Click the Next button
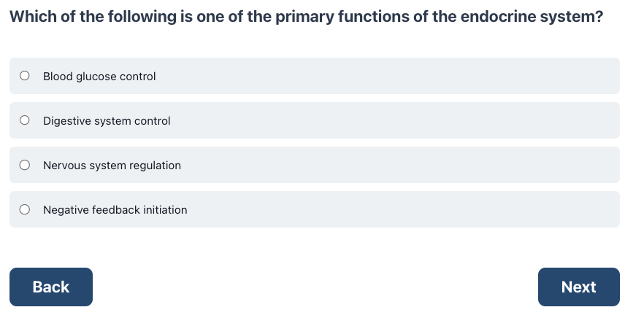The width and height of the screenshot is (644, 326). pyautogui.click(x=579, y=287)
